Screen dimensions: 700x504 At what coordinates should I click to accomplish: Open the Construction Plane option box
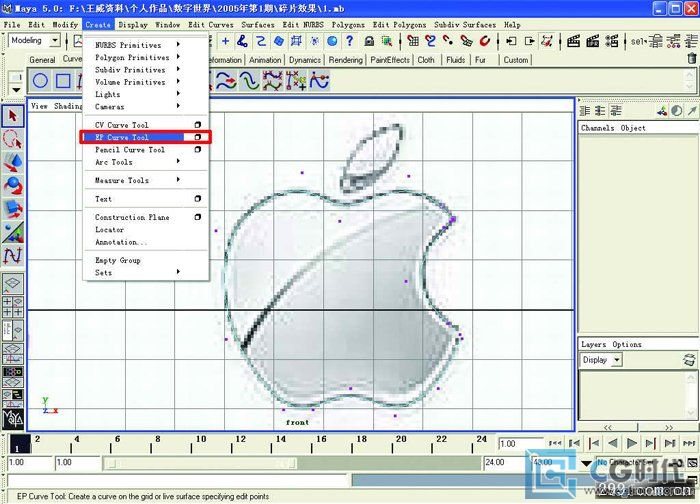click(x=197, y=217)
